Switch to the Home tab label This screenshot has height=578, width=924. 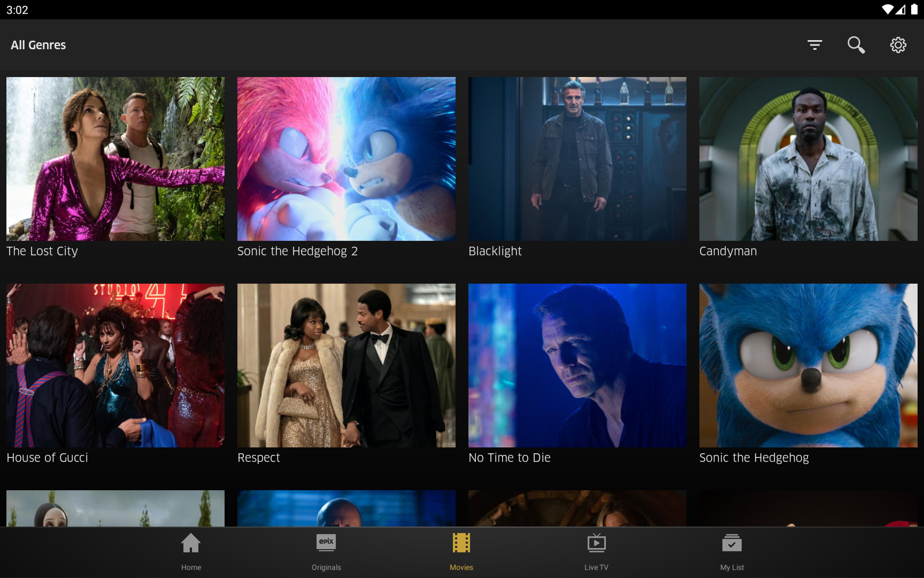[x=191, y=567]
